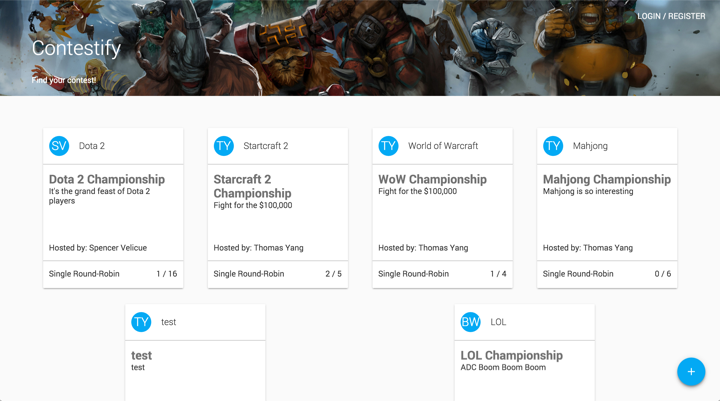The height and width of the screenshot is (401, 720).
Task: Click the 0 / 6 count on Mahjong card
Action: click(x=663, y=274)
